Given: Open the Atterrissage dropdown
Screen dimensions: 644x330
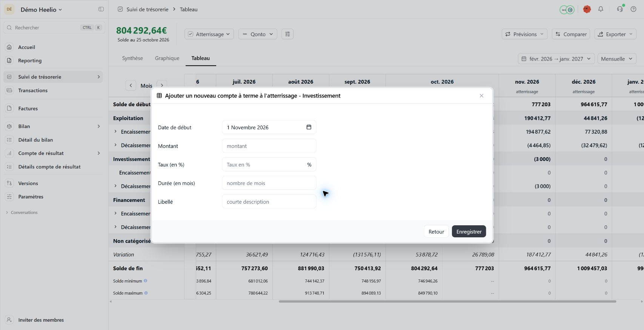Looking at the screenshot, I should pos(209,34).
